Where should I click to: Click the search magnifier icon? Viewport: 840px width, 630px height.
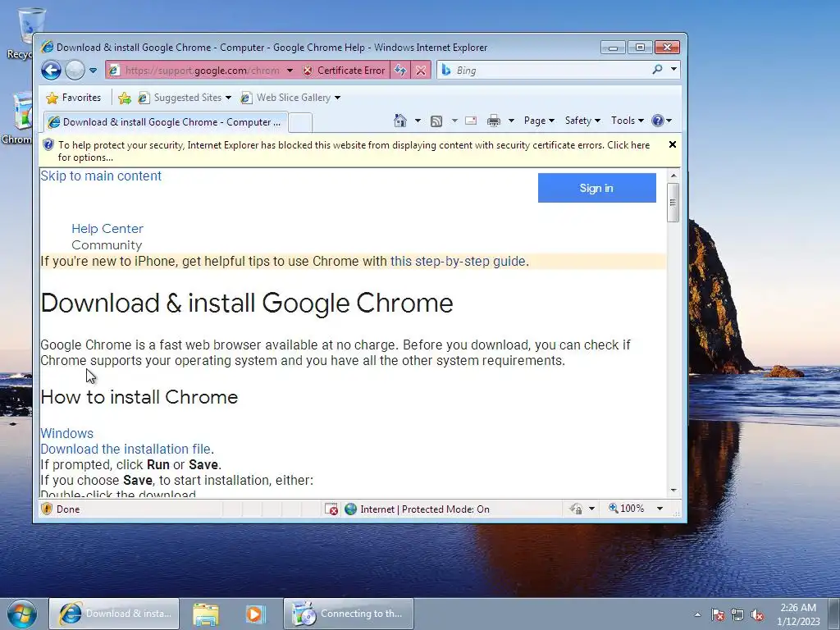click(657, 70)
